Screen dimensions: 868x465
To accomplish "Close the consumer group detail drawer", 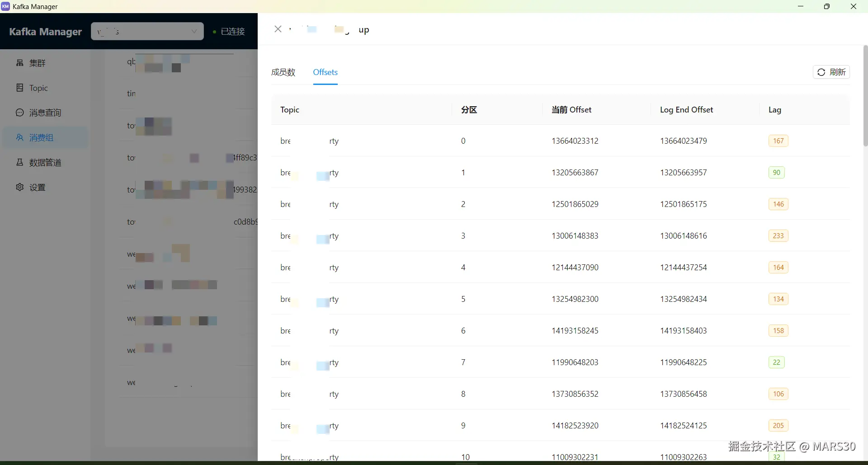I will tap(278, 29).
